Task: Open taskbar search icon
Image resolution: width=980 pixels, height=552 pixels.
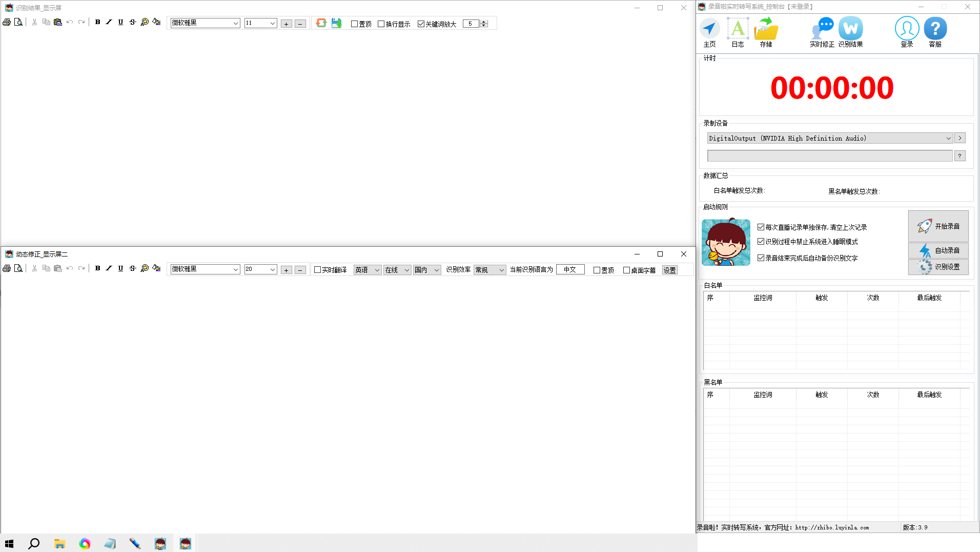Action: coord(34,544)
